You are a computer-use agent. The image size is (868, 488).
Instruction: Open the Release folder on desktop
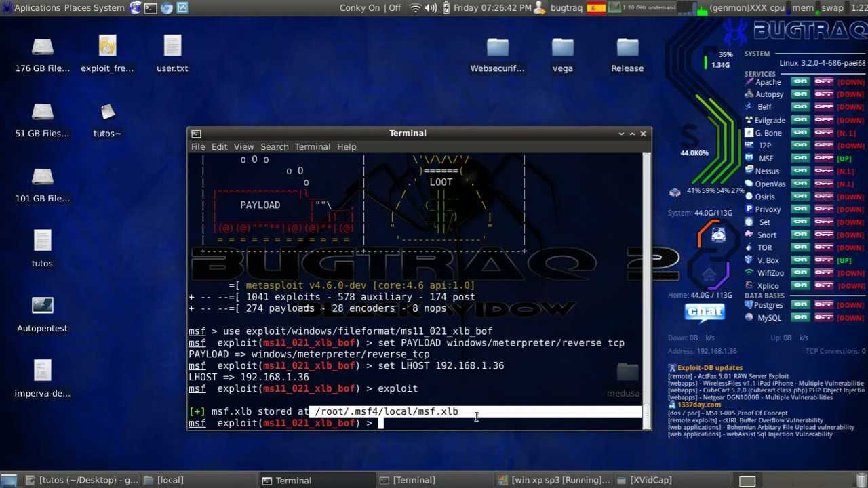628,47
